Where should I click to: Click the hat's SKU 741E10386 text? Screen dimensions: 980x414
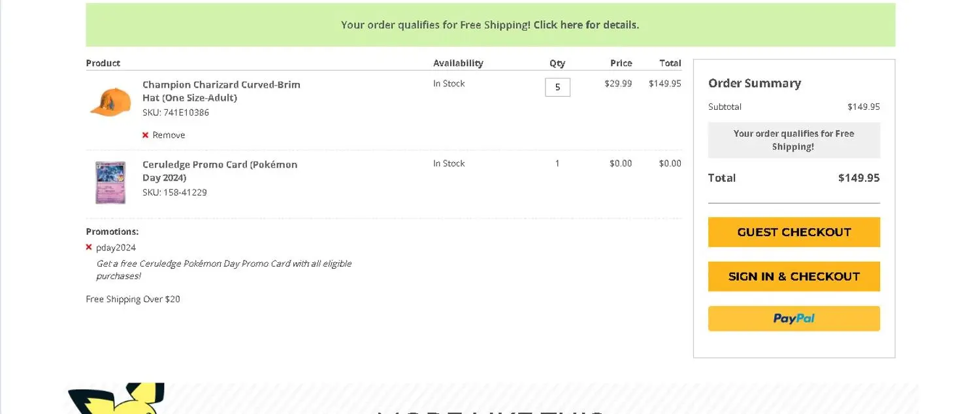coord(176,112)
